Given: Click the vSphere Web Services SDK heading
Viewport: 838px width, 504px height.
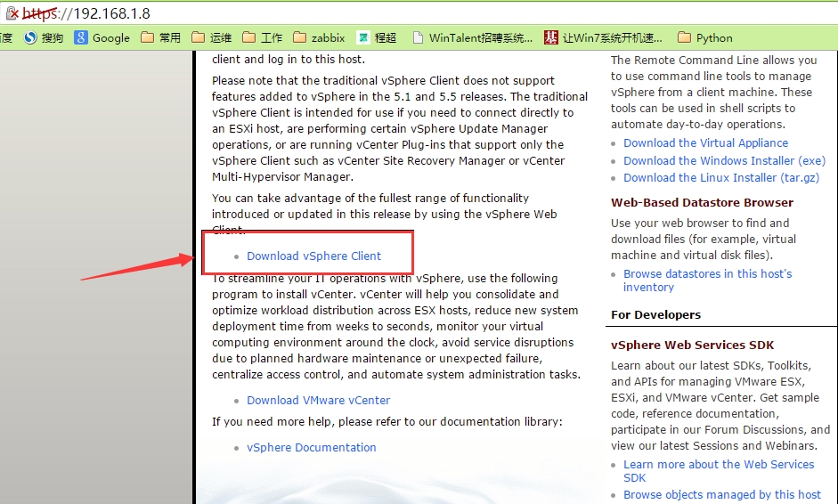Looking at the screenshot, I should (x=692, y=345).
